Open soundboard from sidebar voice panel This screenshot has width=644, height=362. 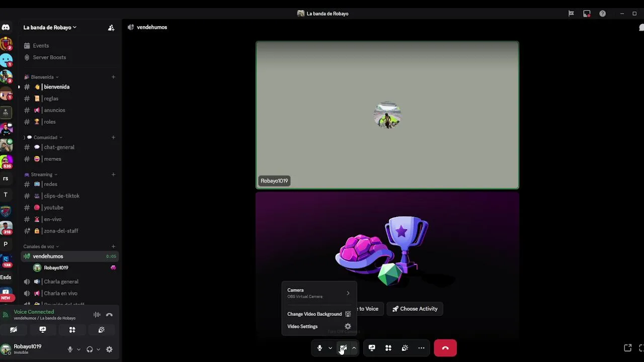click(101, 330)
